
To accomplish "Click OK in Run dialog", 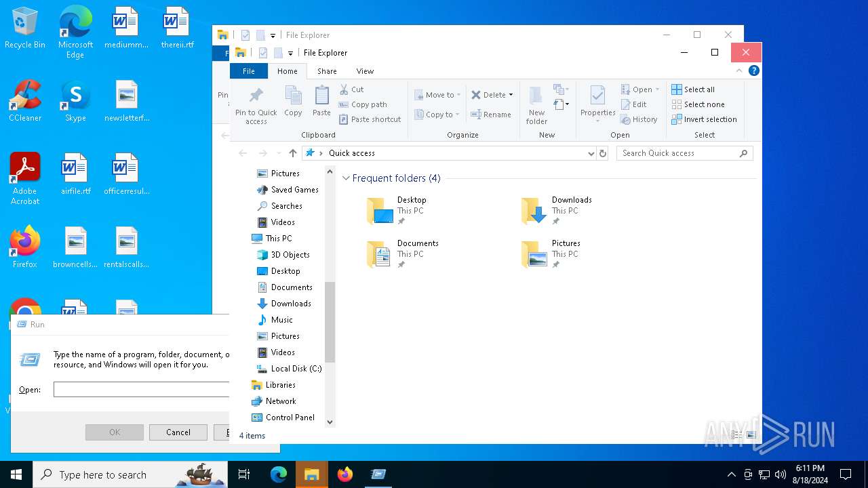I will pos(115,432).
